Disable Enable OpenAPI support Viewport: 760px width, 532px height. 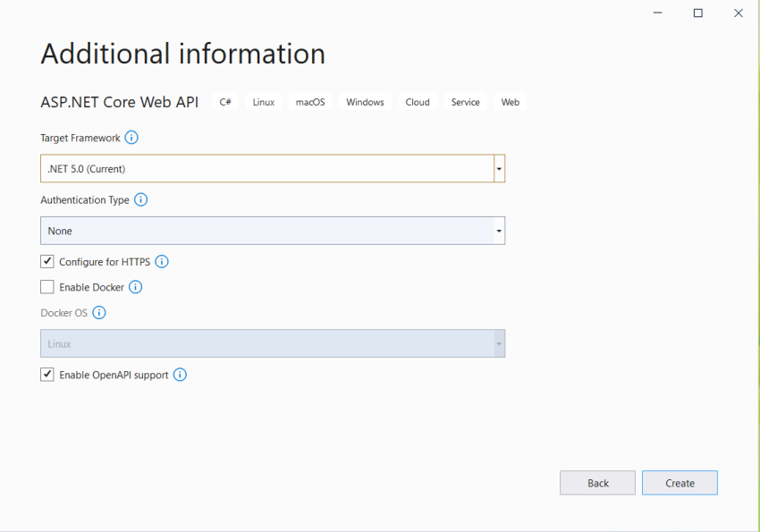(x=46, y=374)
